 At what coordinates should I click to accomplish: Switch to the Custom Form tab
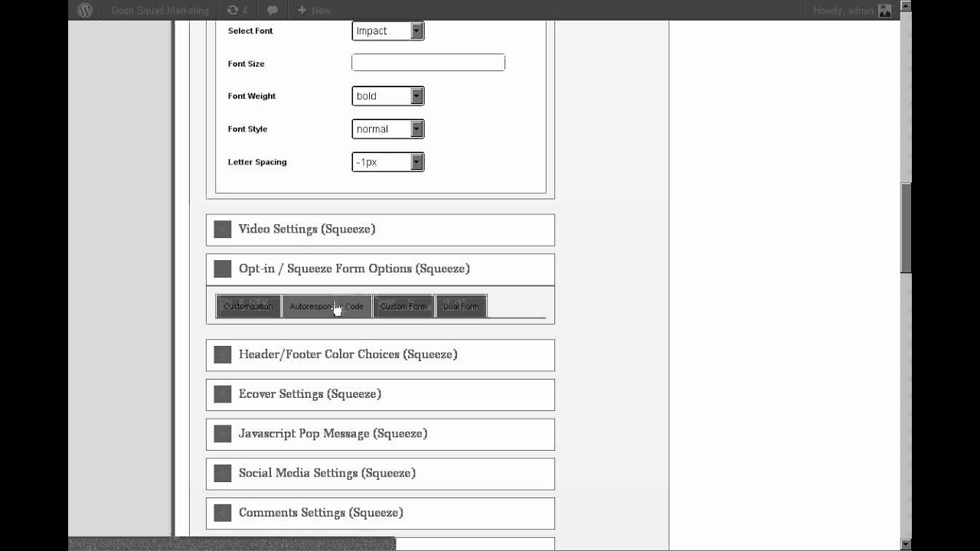click(403, 306)
